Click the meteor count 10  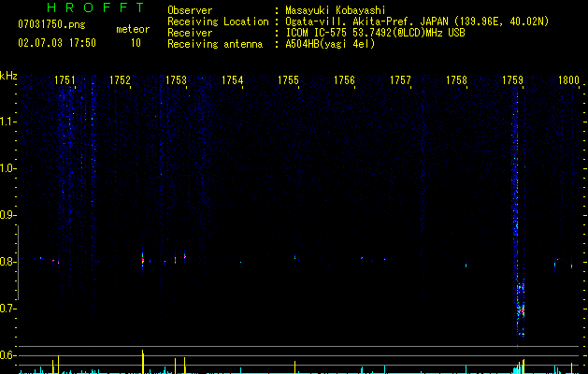coord(136,43)
